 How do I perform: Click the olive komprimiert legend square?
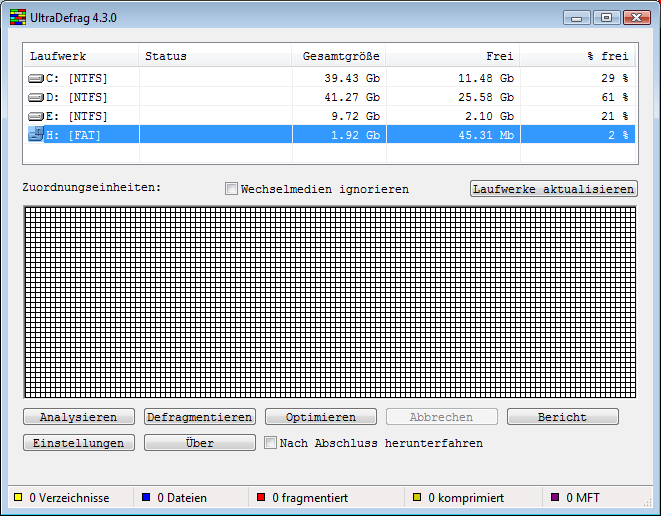(417, 497)
